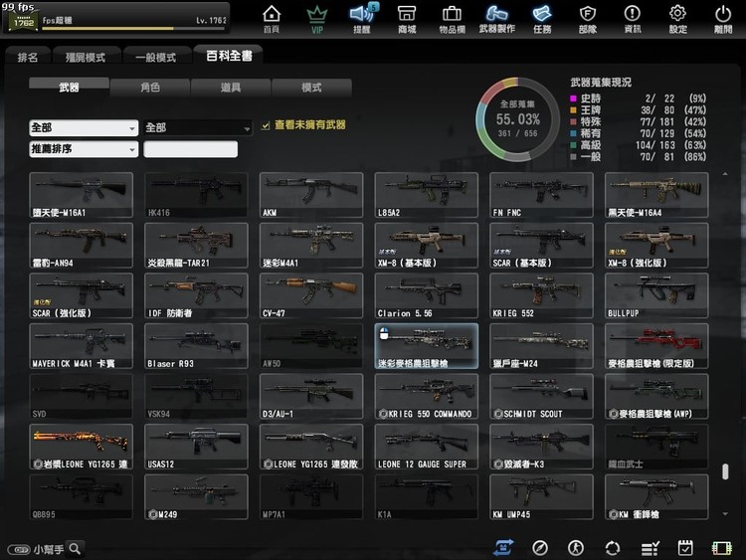Image resolution: width=746 pixels, height=560 pixels.
Task: Select the BULLPUP weapon card
Action: tap(656, 295)
